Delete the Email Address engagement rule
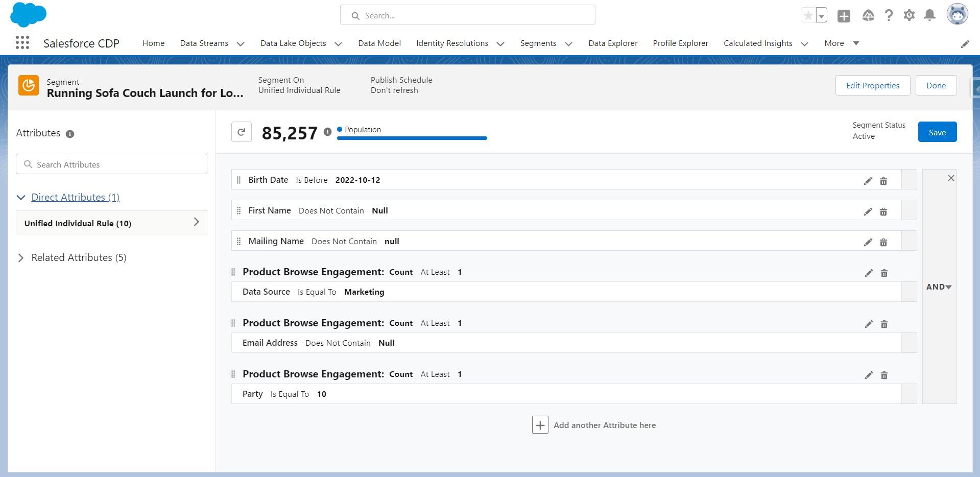Screen dimensions: 980x477 point(884,324)
